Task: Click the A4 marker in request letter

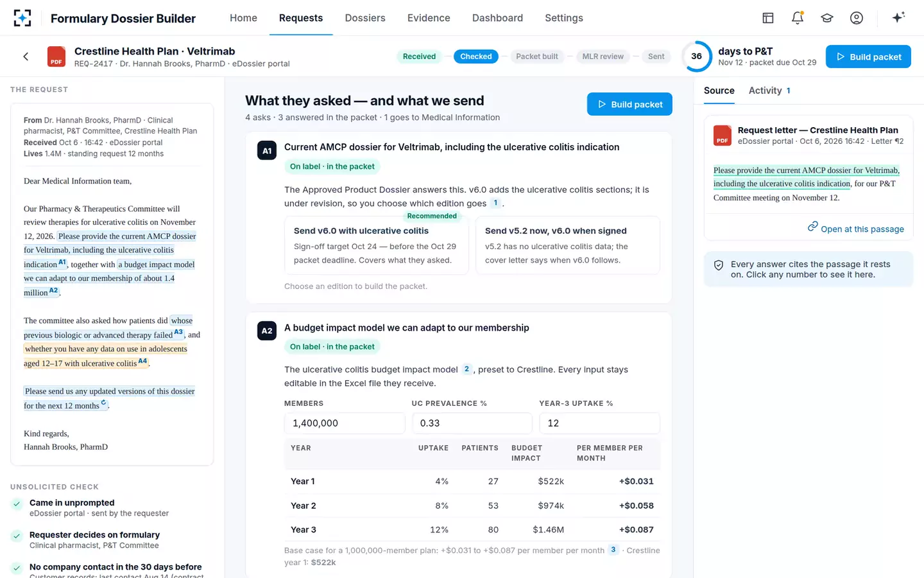Action: point(142,361)
